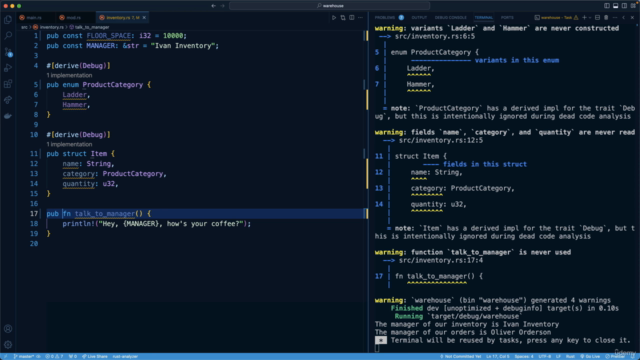Viewport: 640px width, 360px height.
Task: Open the Run and Debug view
Action: pos(8,68)
